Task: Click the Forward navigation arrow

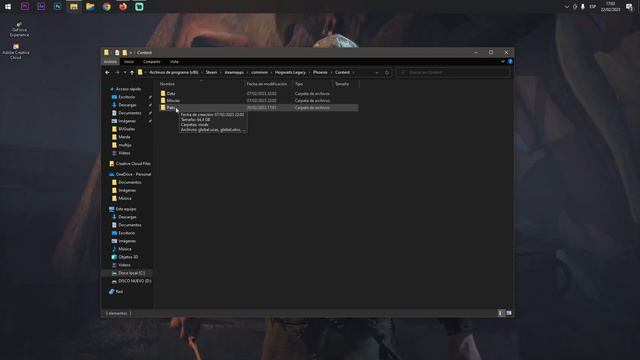Action: [x=117, y=72]
